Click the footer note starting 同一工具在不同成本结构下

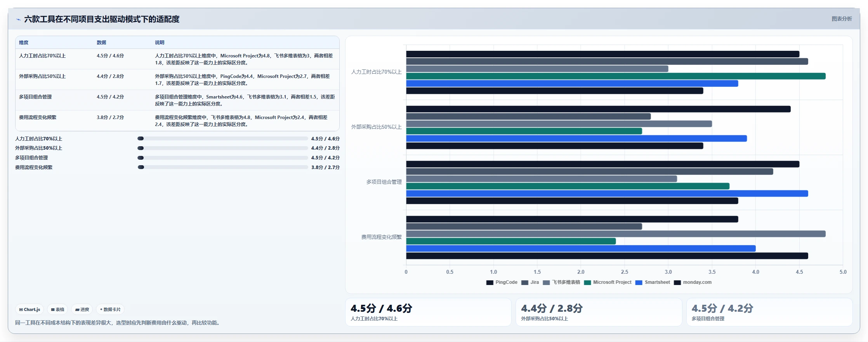tap(118, 323)
